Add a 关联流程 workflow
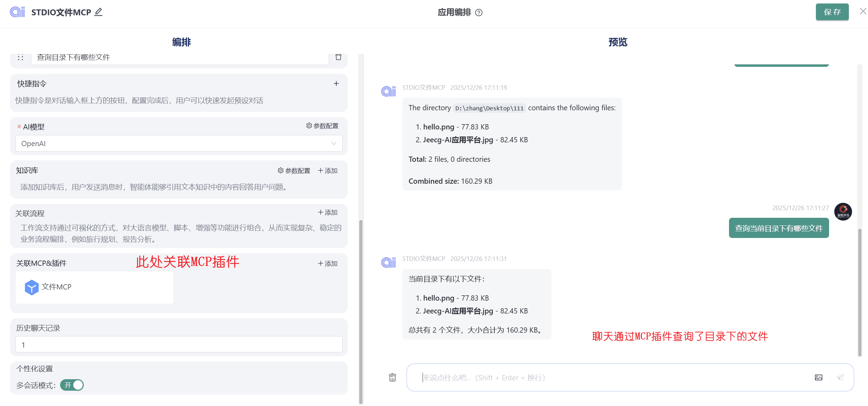Screen dimensions: 868x406 [x=328, y=212]
